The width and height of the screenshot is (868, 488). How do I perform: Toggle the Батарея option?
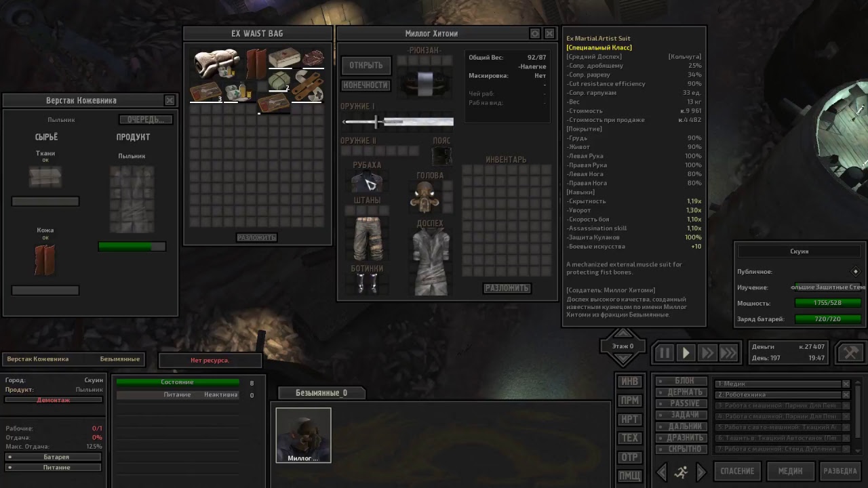54,457
